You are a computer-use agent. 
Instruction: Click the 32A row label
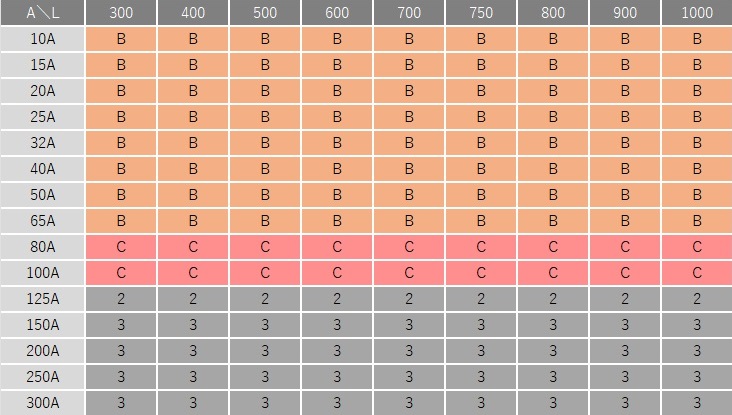[x=43, y=143]
